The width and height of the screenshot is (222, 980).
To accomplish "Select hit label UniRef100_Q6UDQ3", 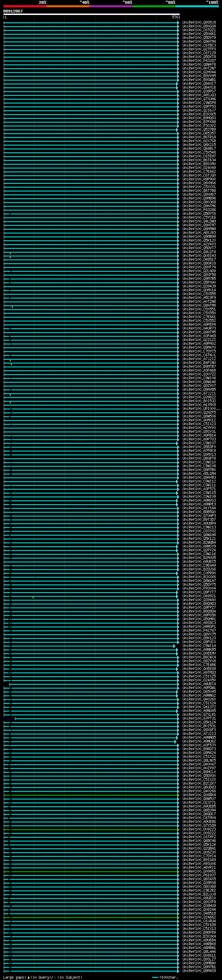I will pyautogui.click(x=199, y=787).
